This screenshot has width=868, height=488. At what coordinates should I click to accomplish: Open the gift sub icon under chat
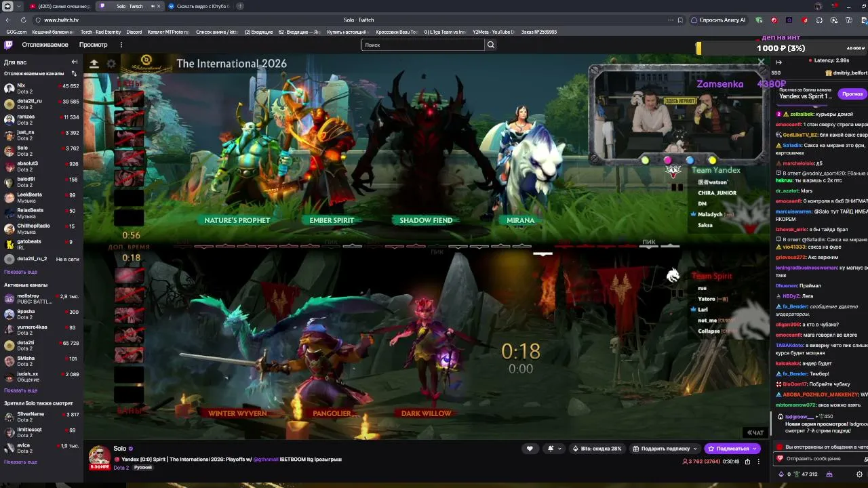pos(829,474)
